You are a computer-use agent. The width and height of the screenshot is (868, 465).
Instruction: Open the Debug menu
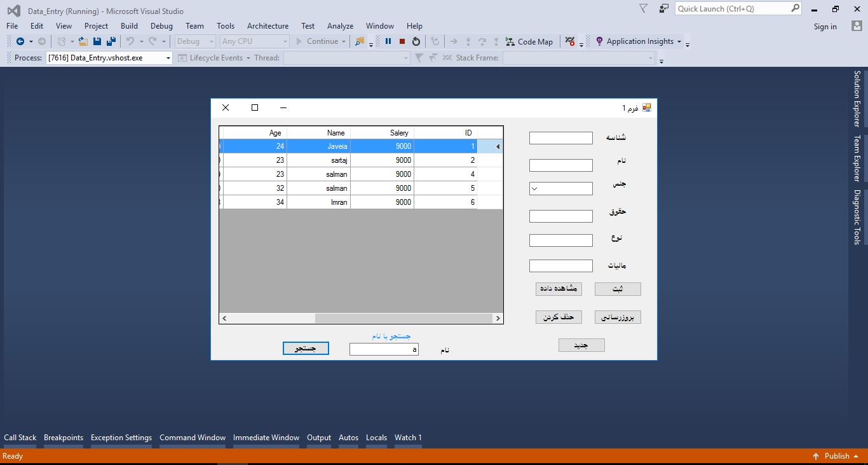pyautogui.click(x=161, y=26)
